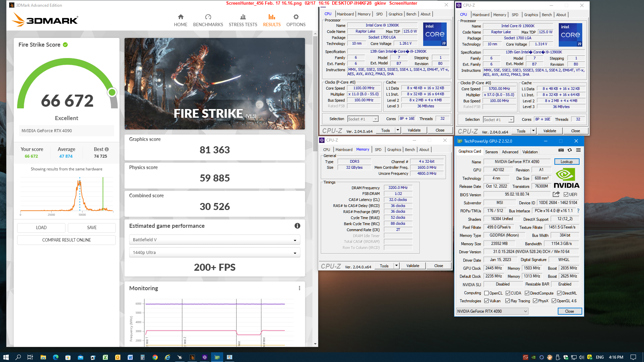Open Word from the taskbar
Image resolution: width=644 pixels, height=362 pixels.
click(x=130, y=357)
